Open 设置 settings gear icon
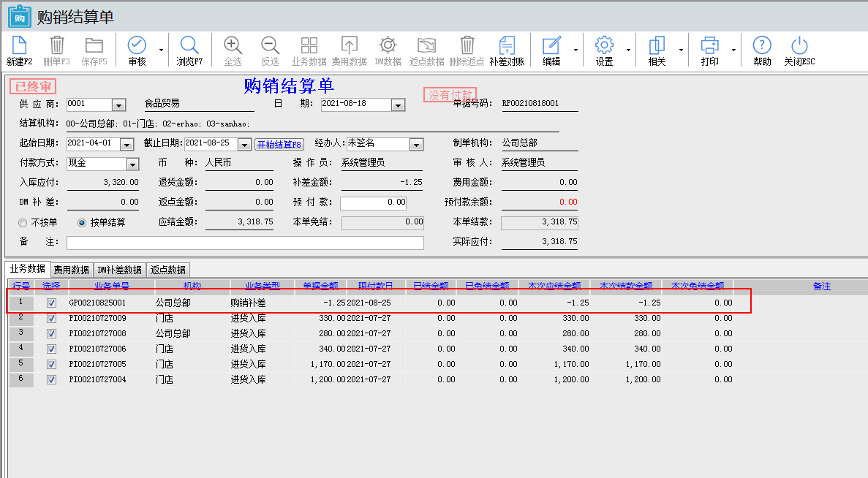Viewport: 868px width, 478px height. (604, 45)
